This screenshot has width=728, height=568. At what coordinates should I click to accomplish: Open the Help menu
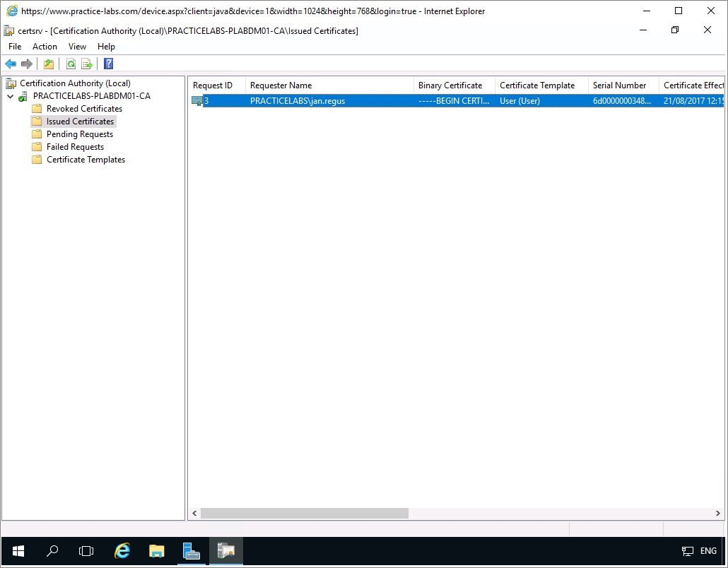[x=106, y=47]
